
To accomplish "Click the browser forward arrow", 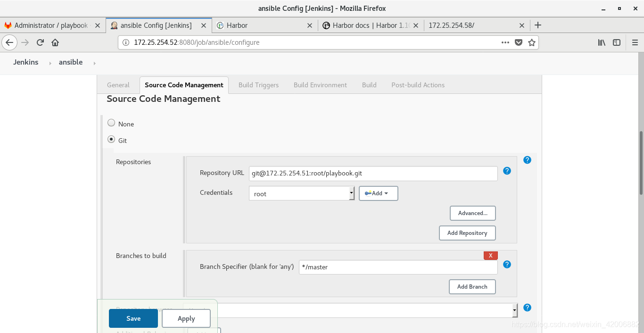I will pyautogui.click(x=25, y=42).
